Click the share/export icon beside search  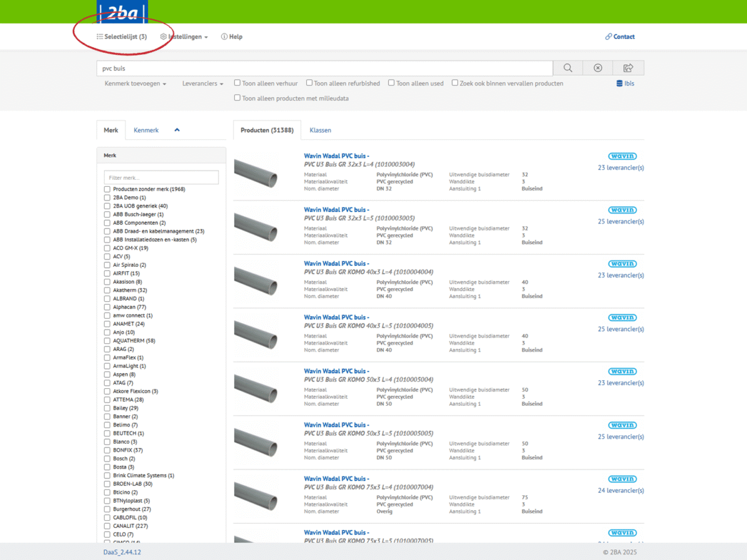coord(628,68)
